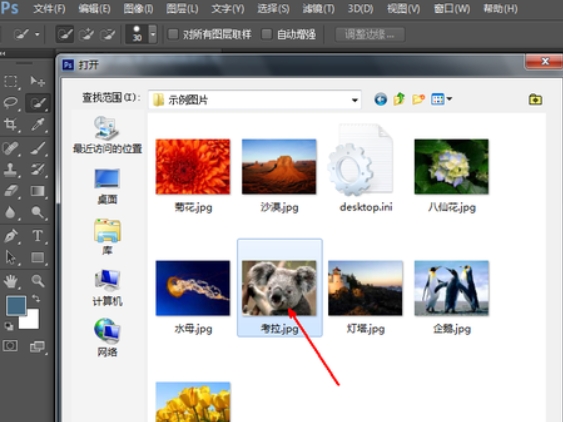Select the Rectangle shape tool
563x422 pixels.
(x=37, y=258)
